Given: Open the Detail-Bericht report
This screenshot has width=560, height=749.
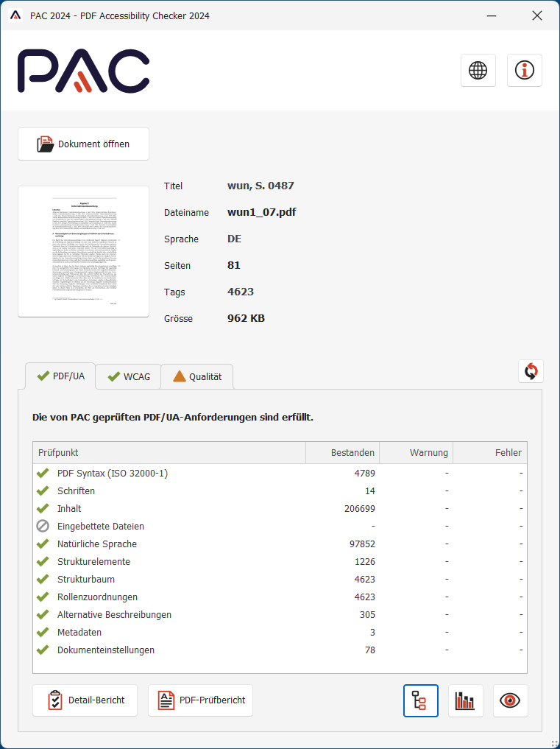Looking at the screenshot, I should click(x=85, y=700).
